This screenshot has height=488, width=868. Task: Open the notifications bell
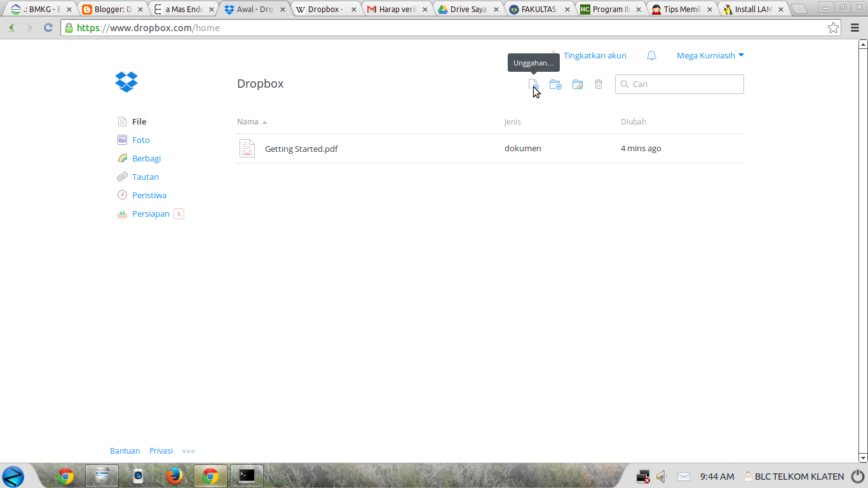tap(651, 55)
